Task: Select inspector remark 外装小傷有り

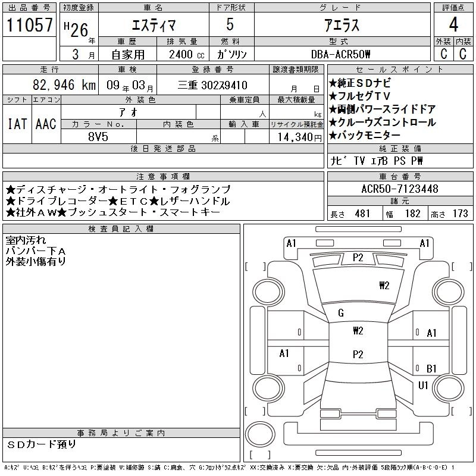Action: pyautogui.click(x=36, y=261)
